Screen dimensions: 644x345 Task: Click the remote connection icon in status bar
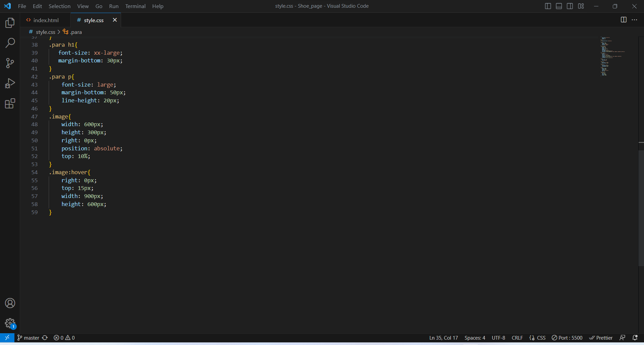(7, 338)
